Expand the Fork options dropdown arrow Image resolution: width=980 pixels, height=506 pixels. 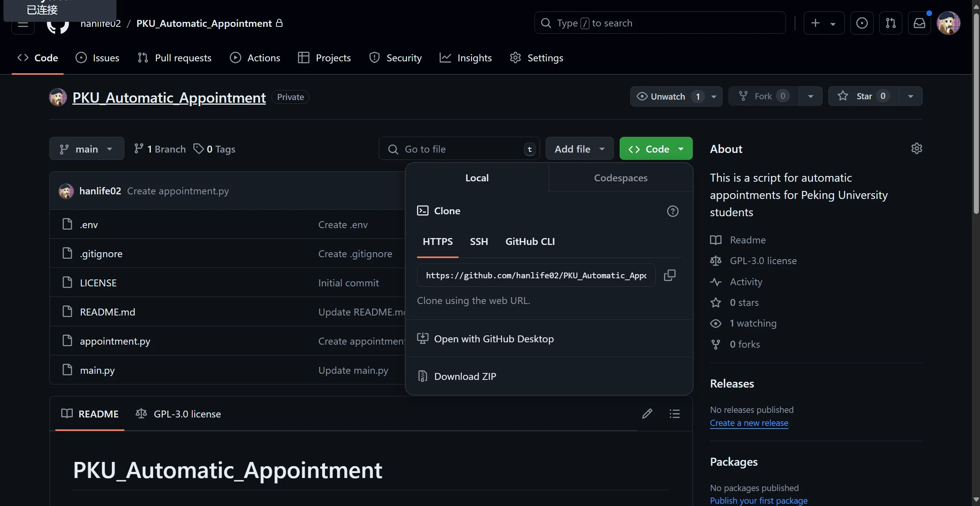(x=811, y=96)
